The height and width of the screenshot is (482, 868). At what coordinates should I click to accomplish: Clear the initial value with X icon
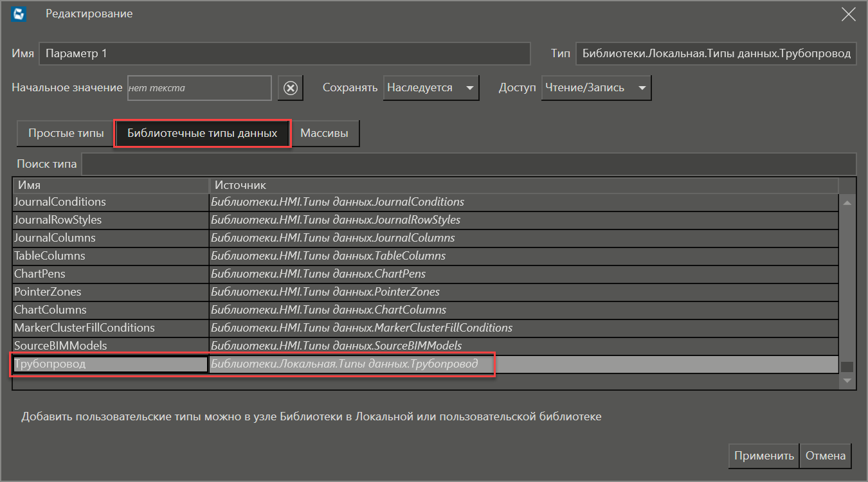pyautogui.click(x=291, y=88)
